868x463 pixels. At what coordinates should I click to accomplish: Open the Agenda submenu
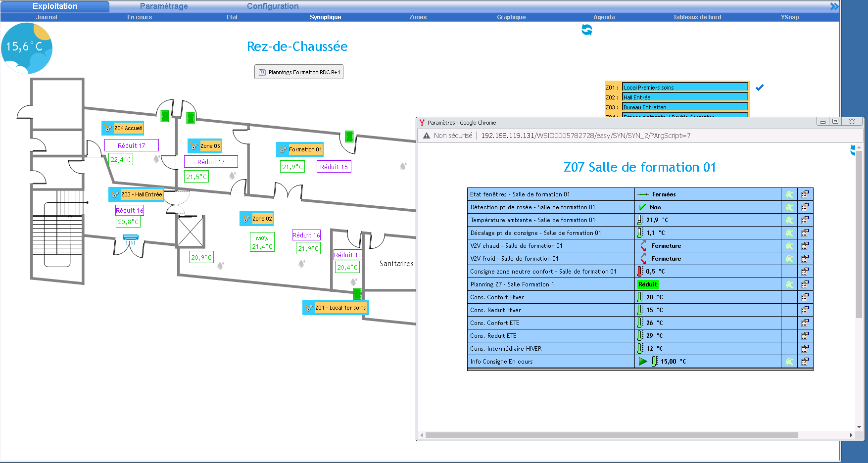(x=604, y=17)
